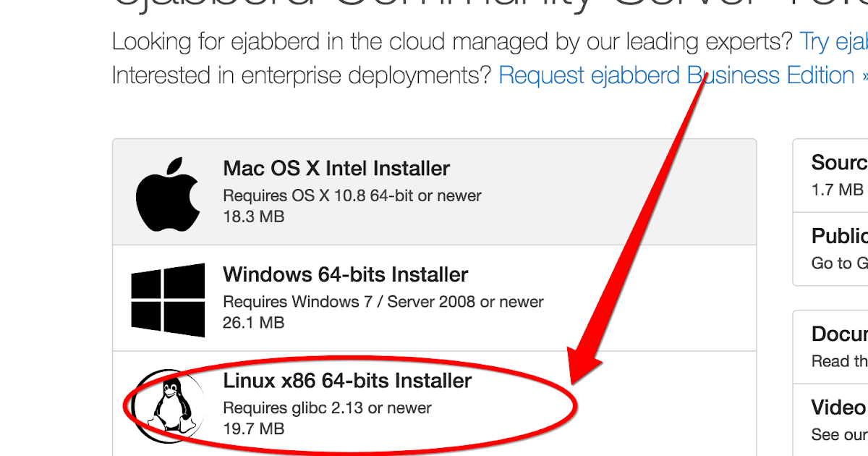
Task: Click the Documentation sidebar heading
Action: (x=838, y=334)
